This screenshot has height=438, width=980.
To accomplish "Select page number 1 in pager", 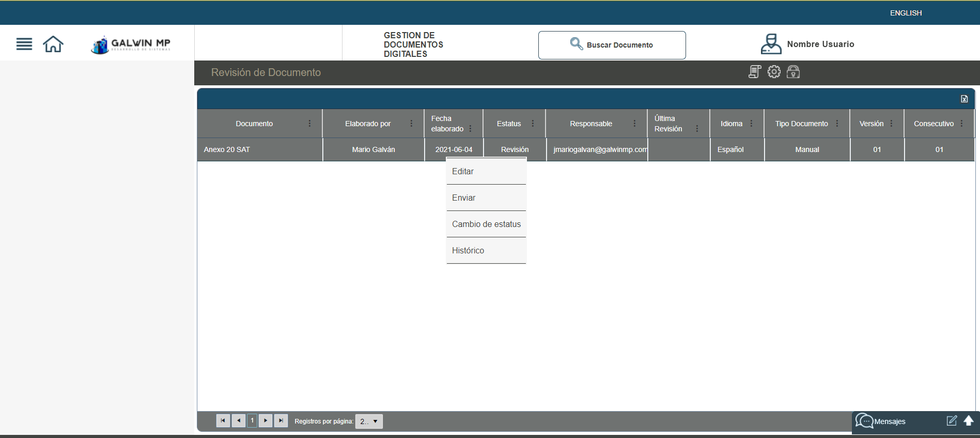I will (x=252, y=421).
